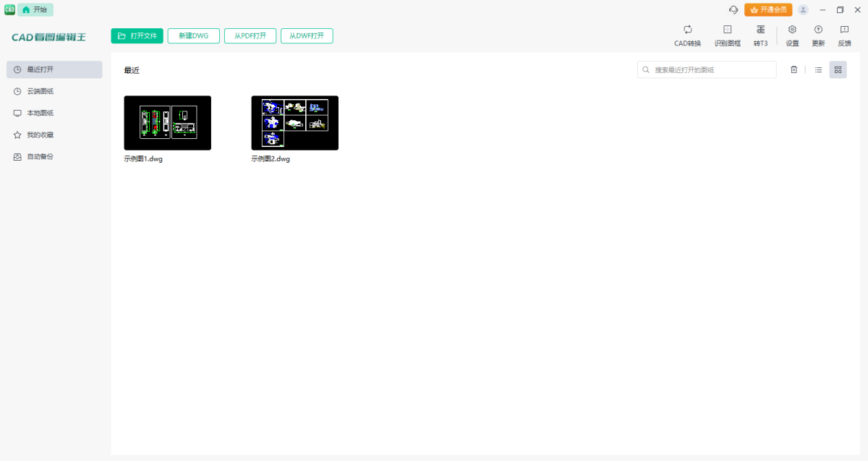Open a file via 从PDF打开

pyautogui.click(x=250, y=35)
